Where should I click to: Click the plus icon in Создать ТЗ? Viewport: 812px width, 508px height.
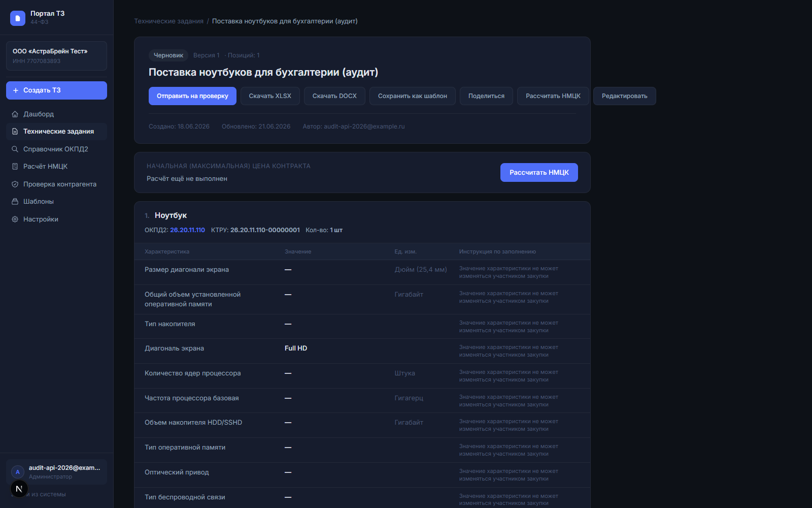(16, 90)
